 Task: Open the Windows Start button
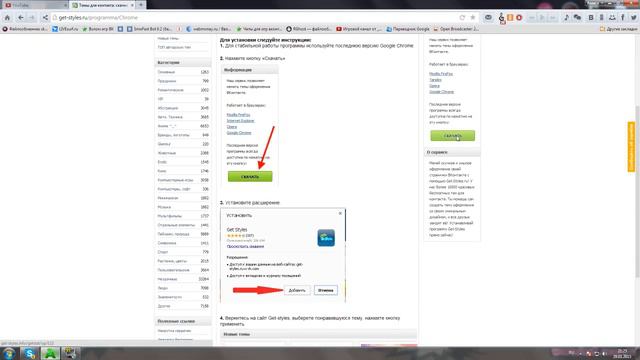[9, 353]
